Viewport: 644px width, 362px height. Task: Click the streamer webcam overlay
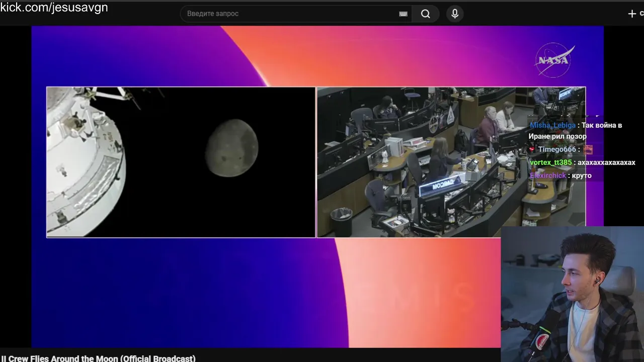coord(573,294)
